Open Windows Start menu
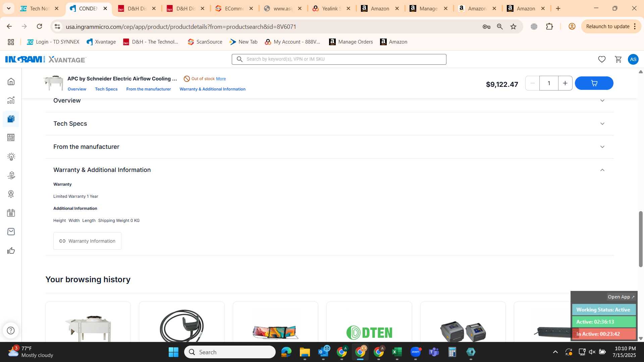The image size is (644, 362). (173, 352)
